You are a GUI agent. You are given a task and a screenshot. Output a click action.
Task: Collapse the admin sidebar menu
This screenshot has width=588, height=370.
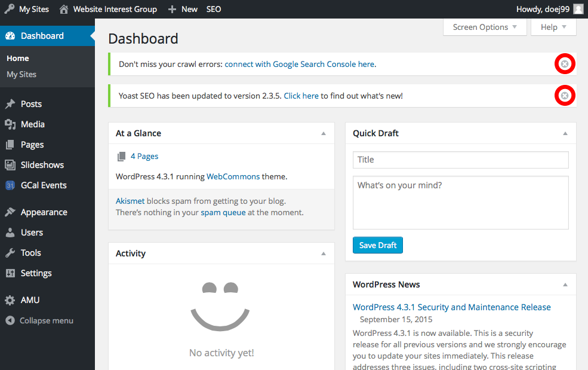point(39,320)
